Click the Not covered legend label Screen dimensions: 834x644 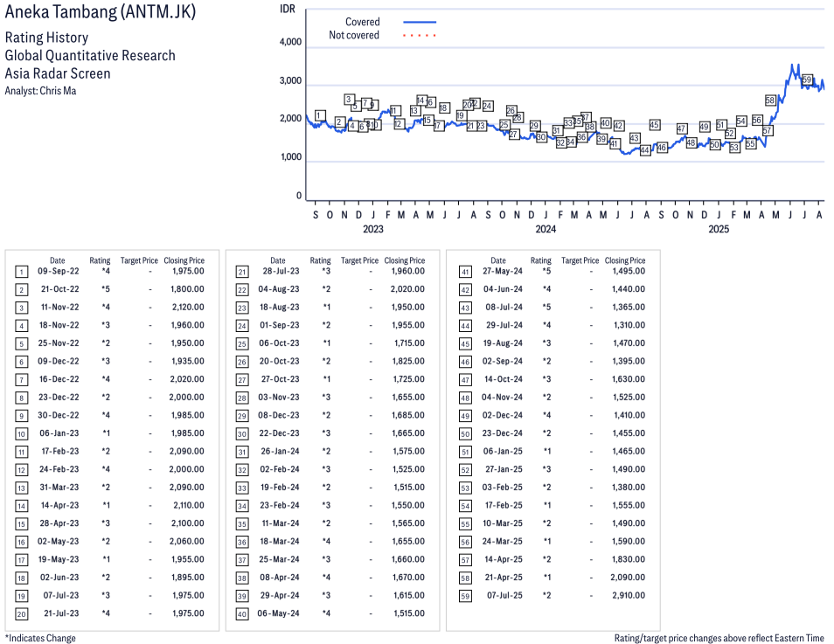[x=354, y=35]
